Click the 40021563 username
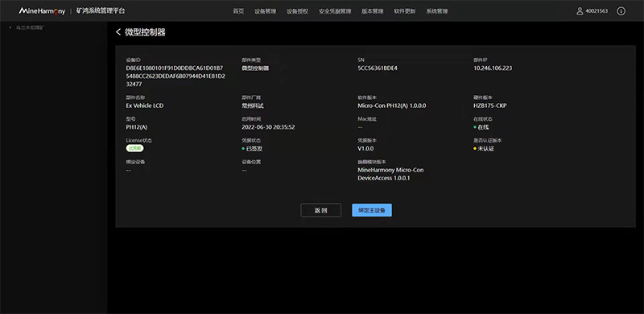The width and height of the screenshot is (644, 314). pos(597,11)
